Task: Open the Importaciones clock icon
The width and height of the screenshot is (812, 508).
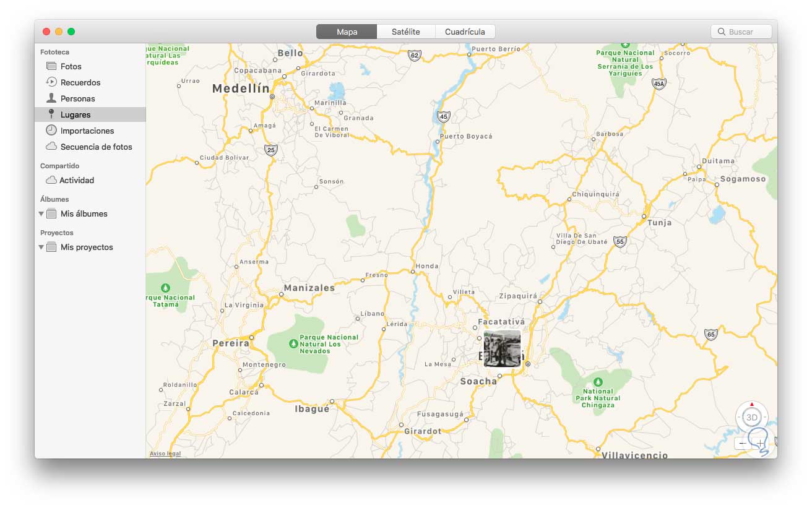Action: [x=51, y=130]
